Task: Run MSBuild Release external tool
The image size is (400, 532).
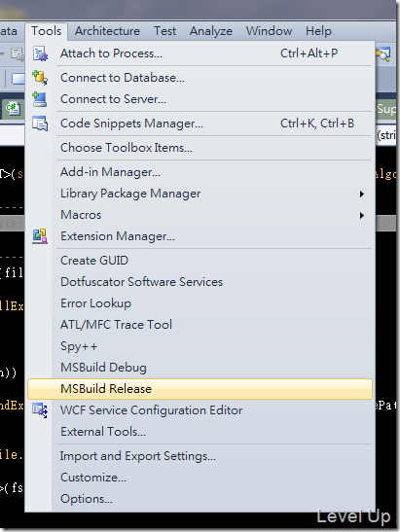Action: (200, 389)
